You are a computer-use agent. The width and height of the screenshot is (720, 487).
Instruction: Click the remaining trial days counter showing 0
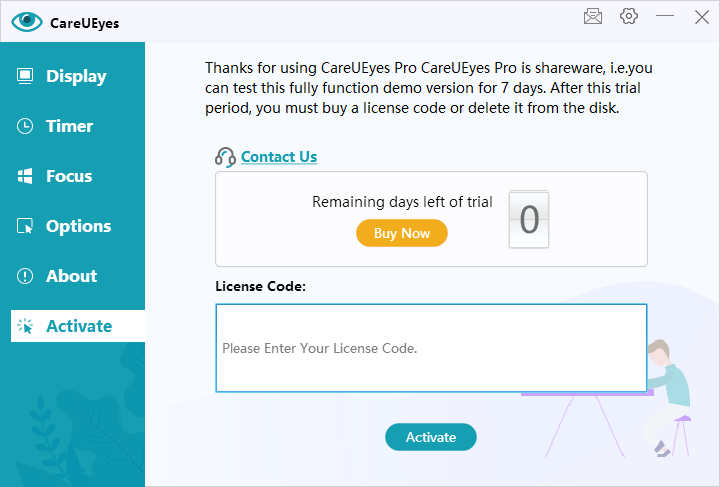point(529,219)
